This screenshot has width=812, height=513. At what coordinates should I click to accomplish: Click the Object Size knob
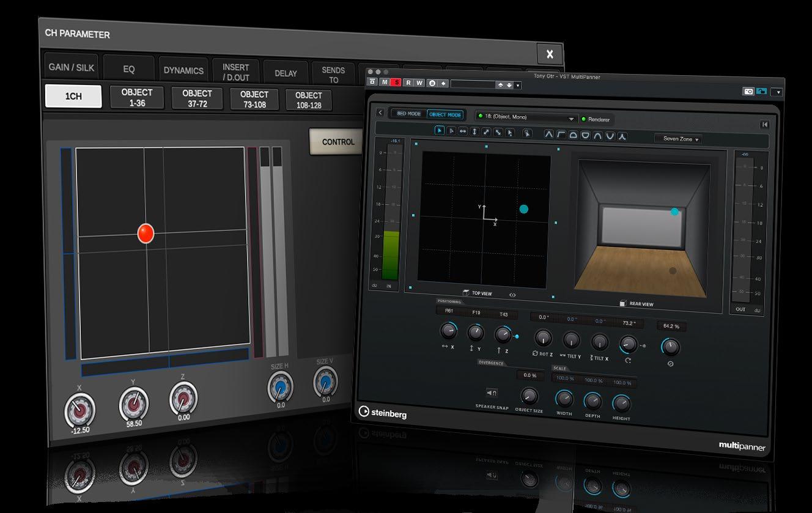pos(528,395)
